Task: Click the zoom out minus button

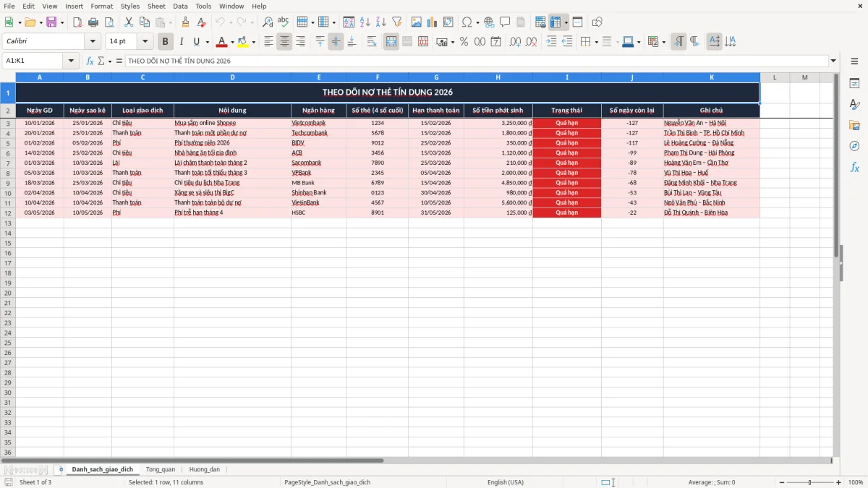Action: 781,482
